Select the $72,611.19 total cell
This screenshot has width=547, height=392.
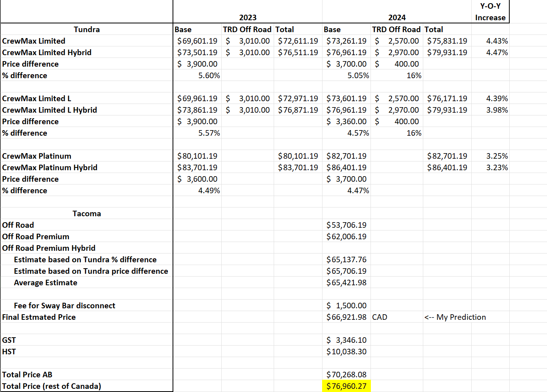[298, 41]
